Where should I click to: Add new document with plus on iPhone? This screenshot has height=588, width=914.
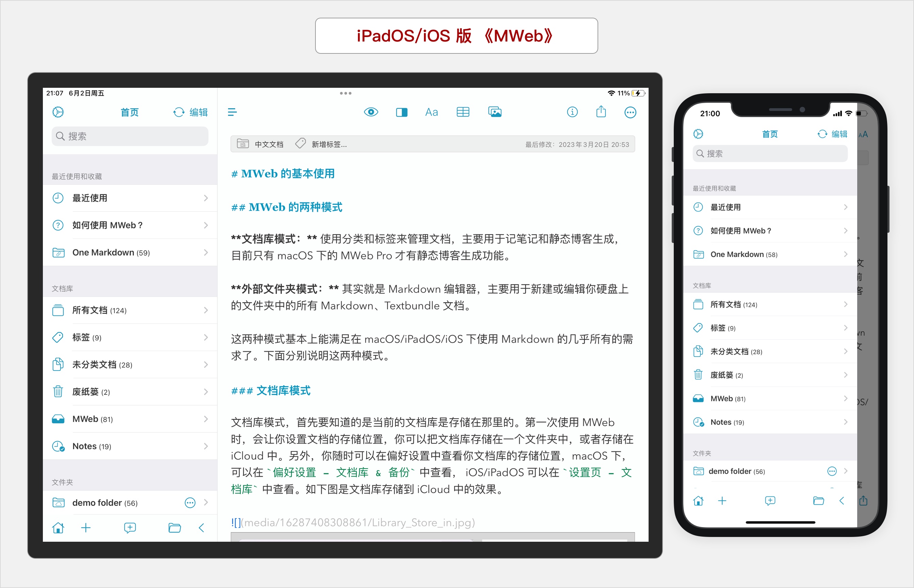722,501
